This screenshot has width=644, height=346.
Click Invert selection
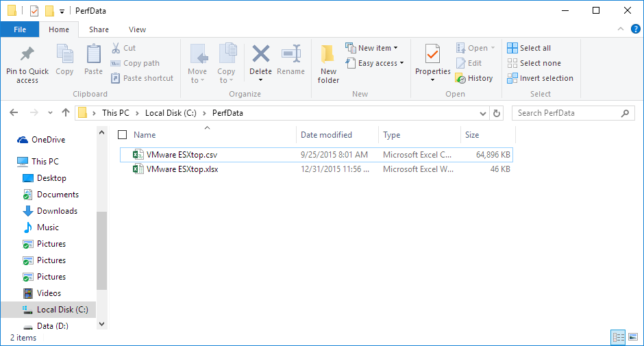(x=540, y=78)
